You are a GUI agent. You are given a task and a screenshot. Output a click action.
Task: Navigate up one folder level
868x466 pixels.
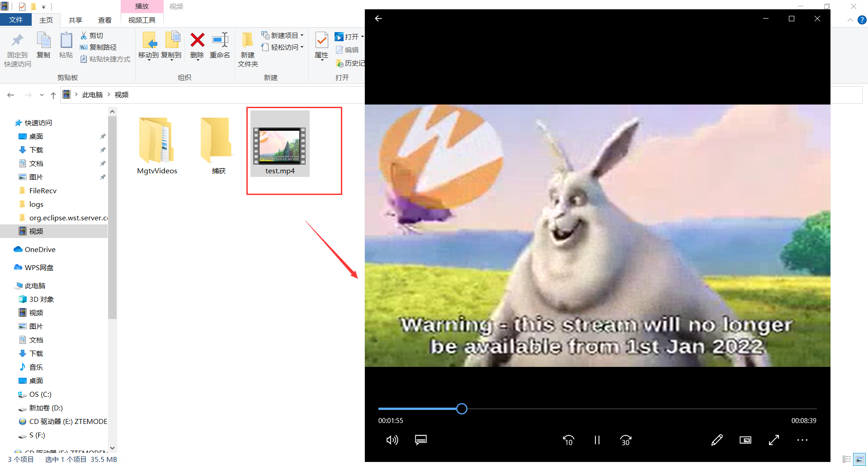pos(53,95)
